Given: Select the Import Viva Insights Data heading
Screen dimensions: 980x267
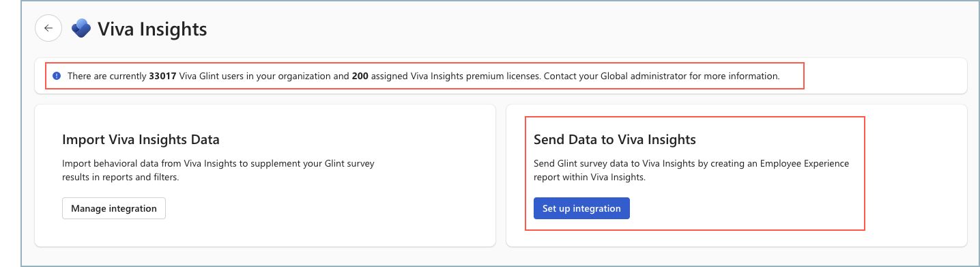Looking at the screenshot, I should (141, 140).
